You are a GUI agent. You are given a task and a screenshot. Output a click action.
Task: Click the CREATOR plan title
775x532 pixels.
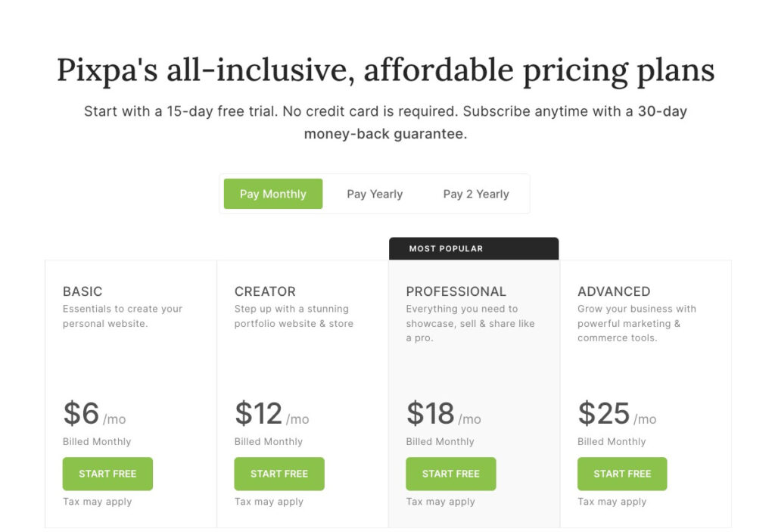265,291
